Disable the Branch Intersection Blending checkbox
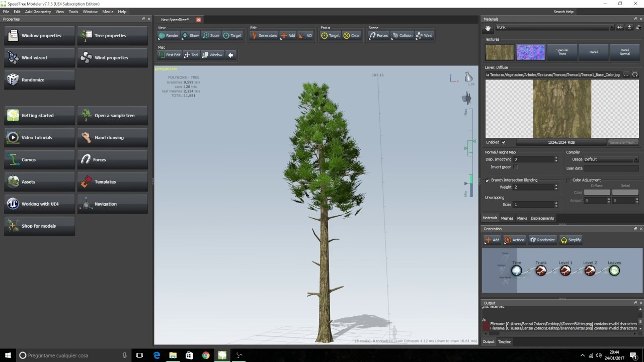 [487, 180]
